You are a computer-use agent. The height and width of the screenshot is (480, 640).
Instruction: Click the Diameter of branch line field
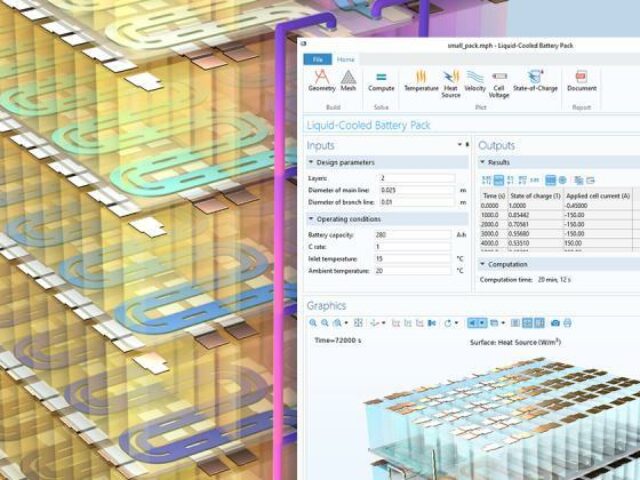click(x=417, y=202)
